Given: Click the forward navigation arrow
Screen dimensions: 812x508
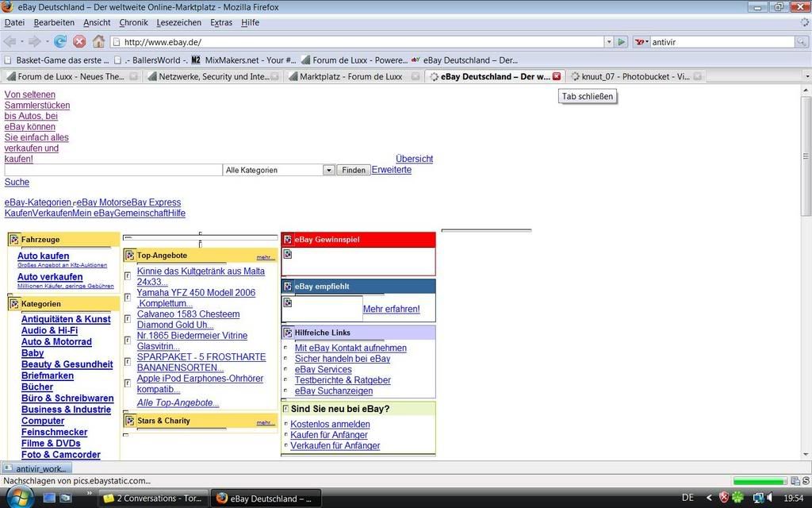Looking at the screenshot, I should pyautogui.click(x=34, y=41).
